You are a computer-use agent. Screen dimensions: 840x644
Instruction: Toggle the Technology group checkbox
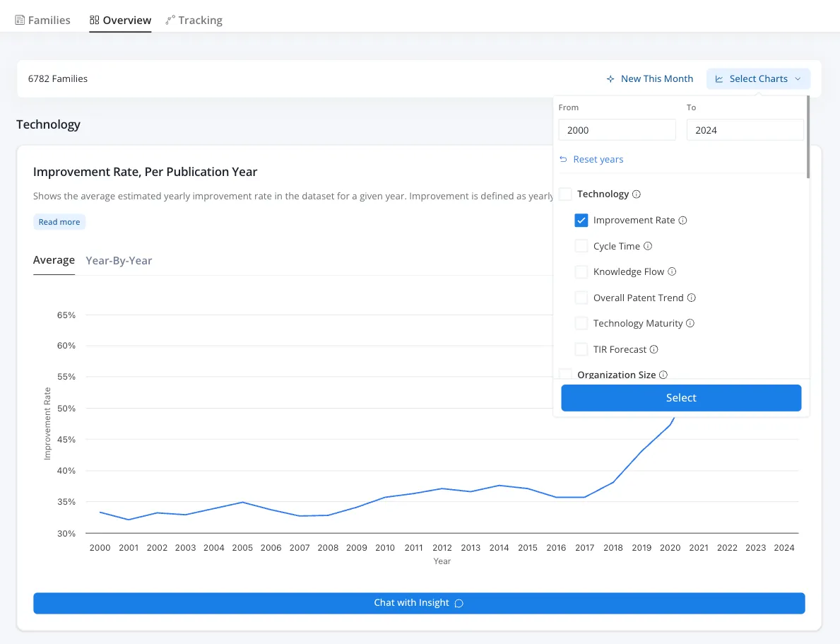click(x=565, y=194)
